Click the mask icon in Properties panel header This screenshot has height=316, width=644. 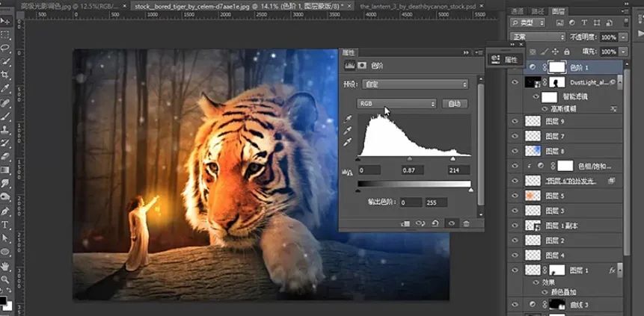363,66
